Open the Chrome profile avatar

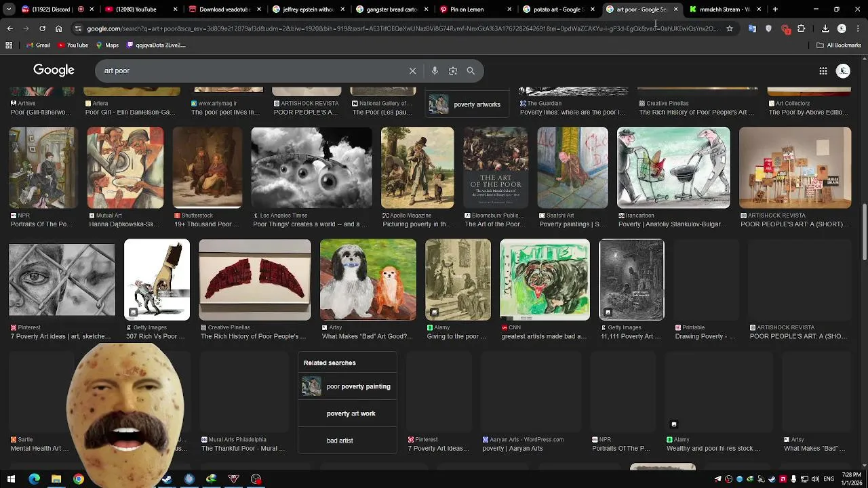click(x=842, y=28)
